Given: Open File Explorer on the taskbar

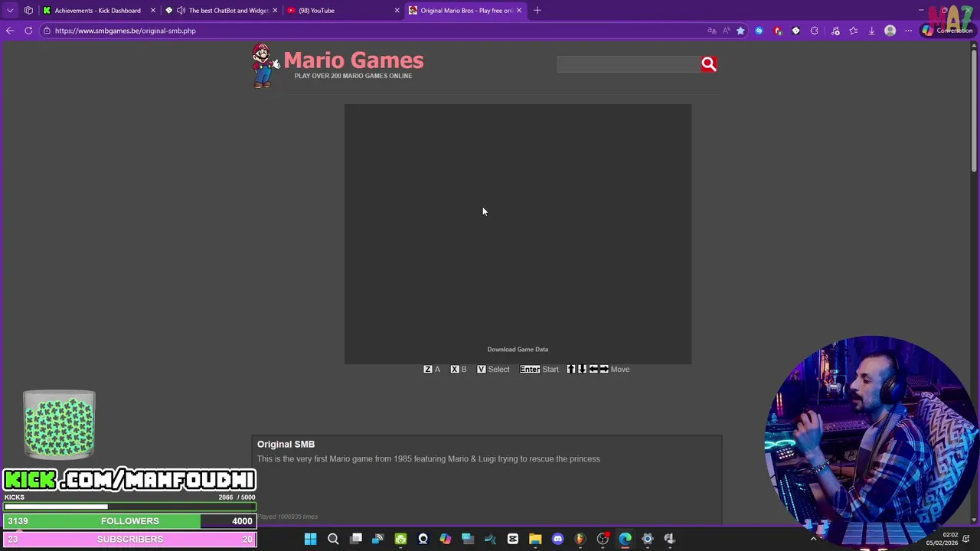Looking at the screenshot, I should 535,540.
